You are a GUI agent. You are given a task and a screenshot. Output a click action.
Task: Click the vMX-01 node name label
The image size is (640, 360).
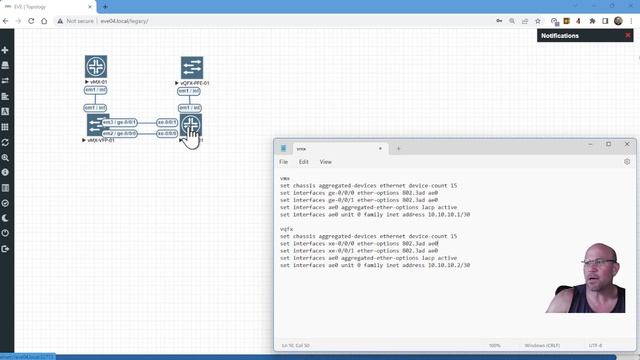point(98,82)
